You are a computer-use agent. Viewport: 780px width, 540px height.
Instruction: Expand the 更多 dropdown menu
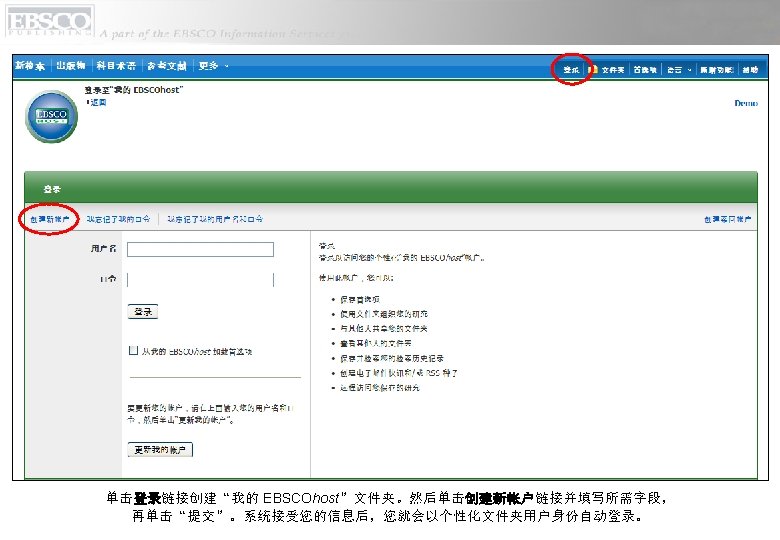(213, 65)
